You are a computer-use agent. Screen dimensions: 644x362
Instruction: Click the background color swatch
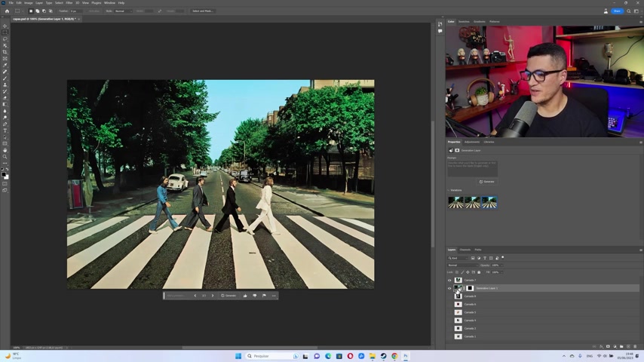[7, 177]
